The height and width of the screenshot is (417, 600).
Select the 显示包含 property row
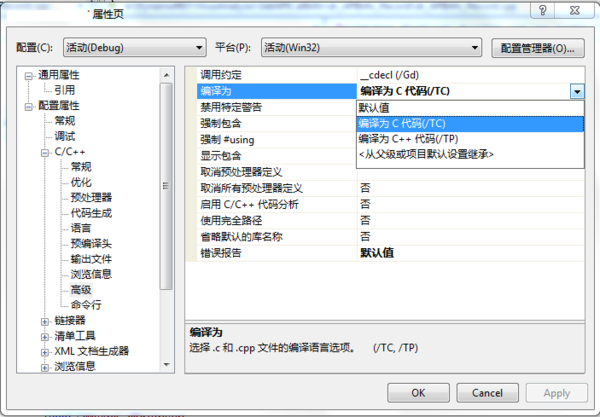[x=277, y=156]
